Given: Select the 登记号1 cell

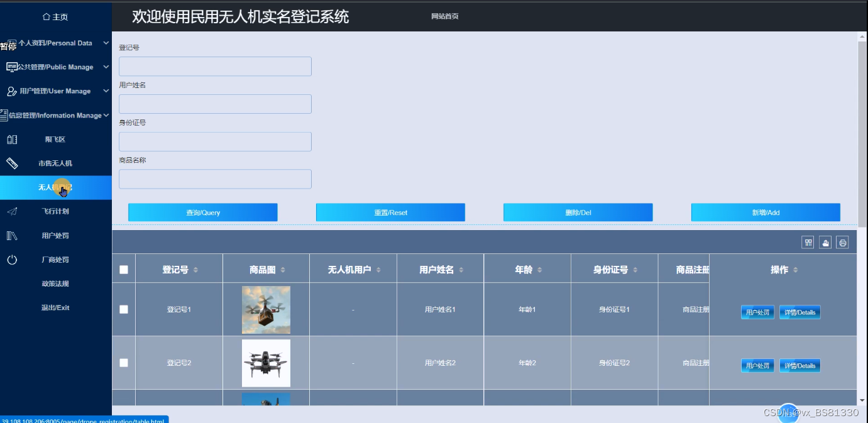Looking at the screenshot, I should click(x=179, y=309).
